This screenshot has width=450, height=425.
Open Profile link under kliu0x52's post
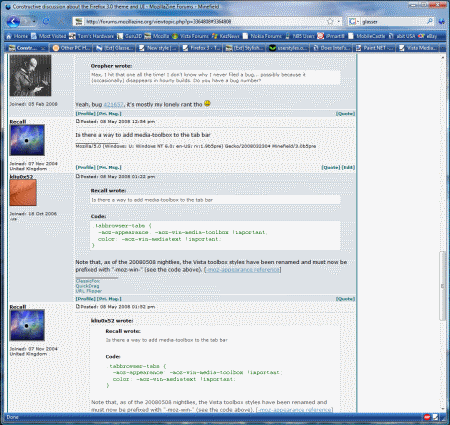(85, 299)
